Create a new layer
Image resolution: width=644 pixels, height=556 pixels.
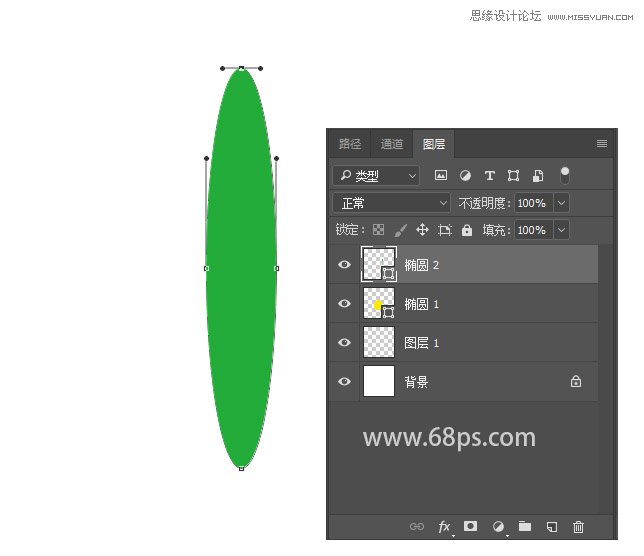click(x=552, y=526)
